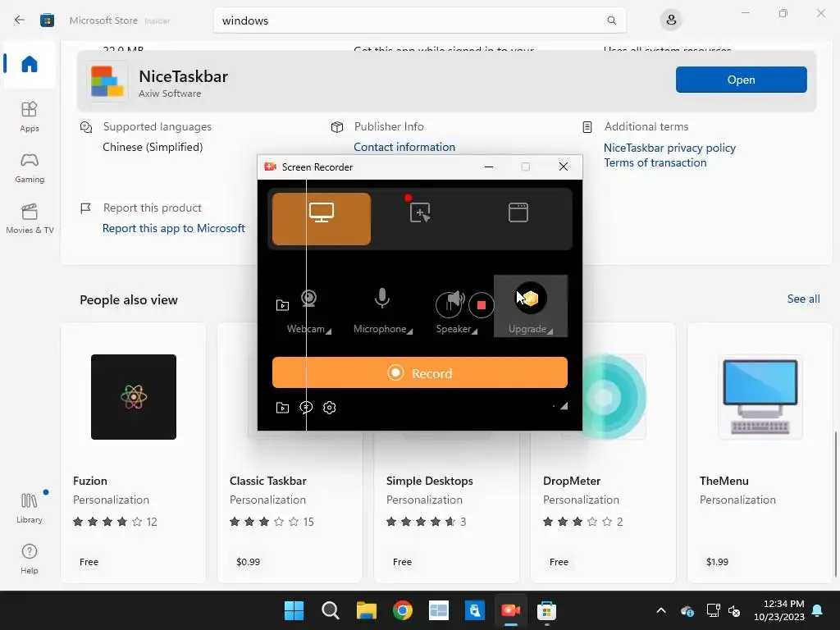Expand the Upgrade dropdown arrow

[550, 331]
